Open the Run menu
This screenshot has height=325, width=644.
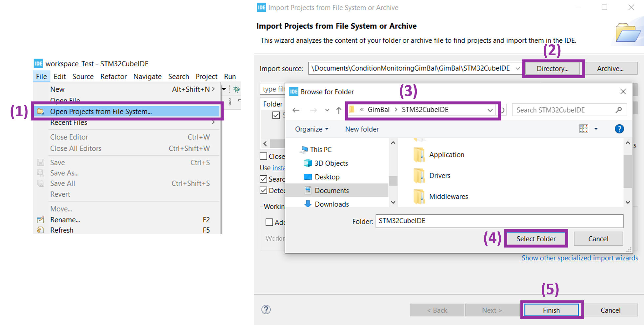click(230, 76)
